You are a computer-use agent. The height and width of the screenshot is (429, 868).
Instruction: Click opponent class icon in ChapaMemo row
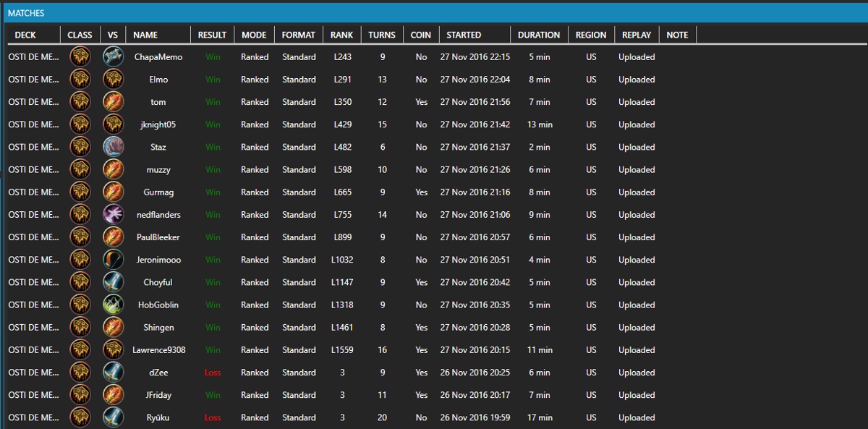click(114, 57)
